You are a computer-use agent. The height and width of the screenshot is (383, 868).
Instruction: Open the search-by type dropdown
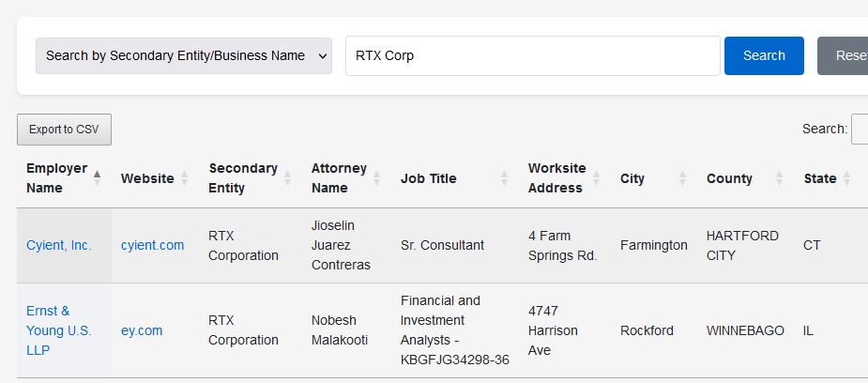184,56
